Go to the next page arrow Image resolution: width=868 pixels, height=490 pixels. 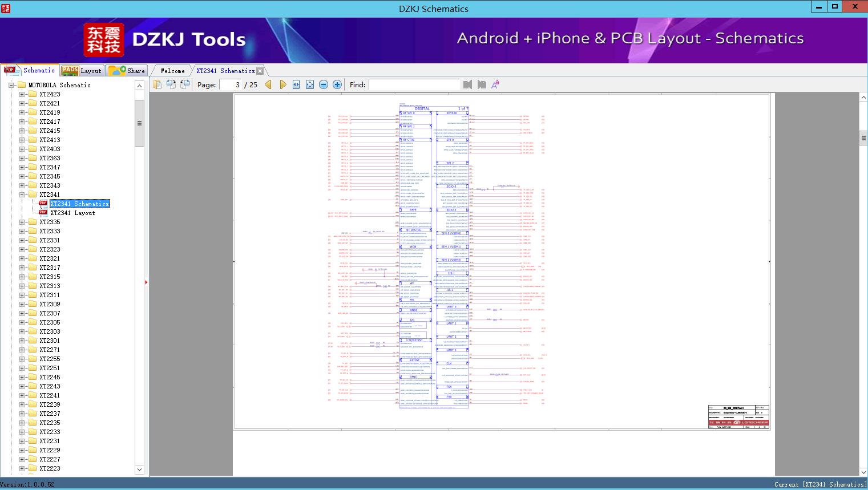(282, 84)
